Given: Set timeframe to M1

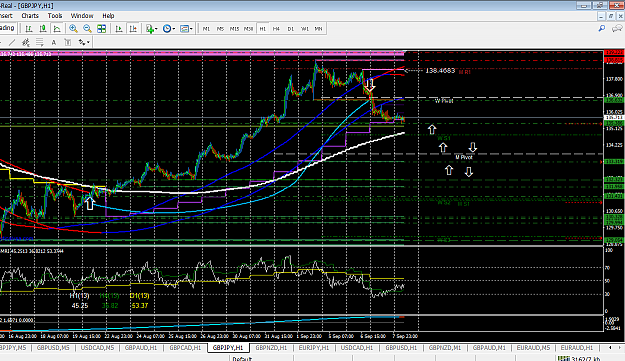Looking at the screenshot, I should tap(206, 29).
